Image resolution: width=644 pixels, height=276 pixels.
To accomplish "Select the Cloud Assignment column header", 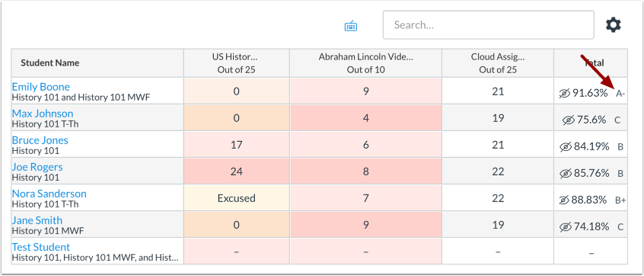I will tap(498, 63).
